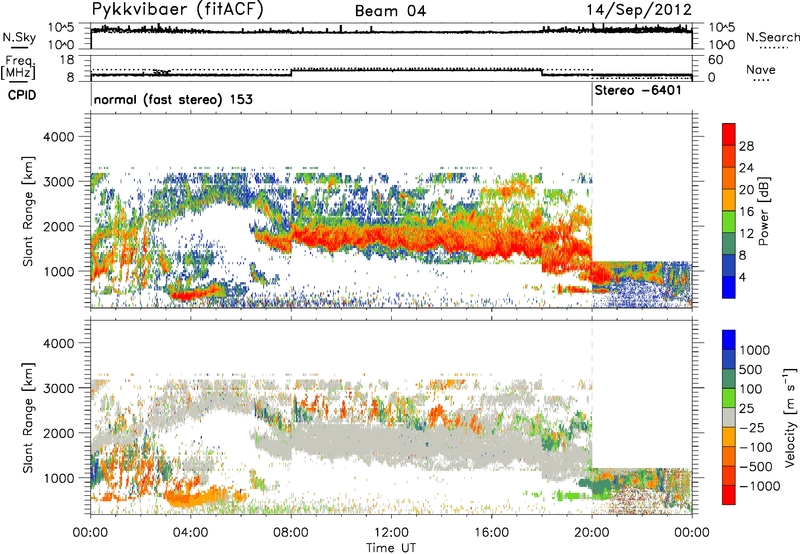Click the 'Velocity [m s⁻¹]' colorbar title
The height and width of the screenshot is (554, 800).
pyautogui.click(x=790, y=417)
